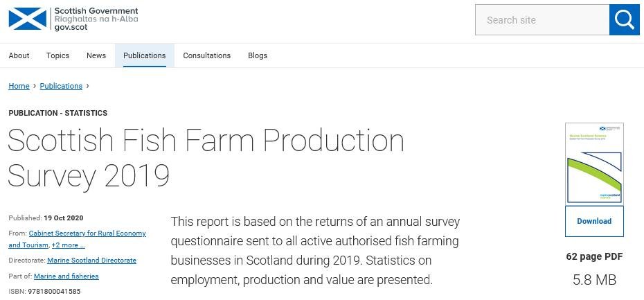Open Cabinet Secretary for Rural Economy link

tap(87, 233)
